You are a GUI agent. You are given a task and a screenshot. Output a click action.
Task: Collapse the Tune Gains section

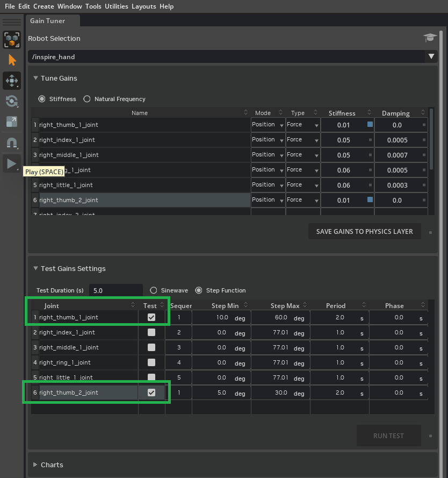pos(35,78)
